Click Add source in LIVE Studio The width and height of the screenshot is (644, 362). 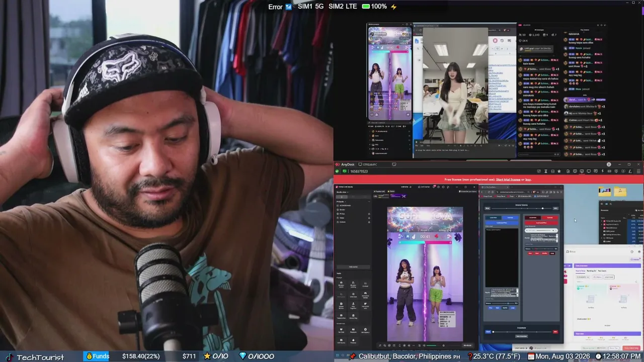353,267
